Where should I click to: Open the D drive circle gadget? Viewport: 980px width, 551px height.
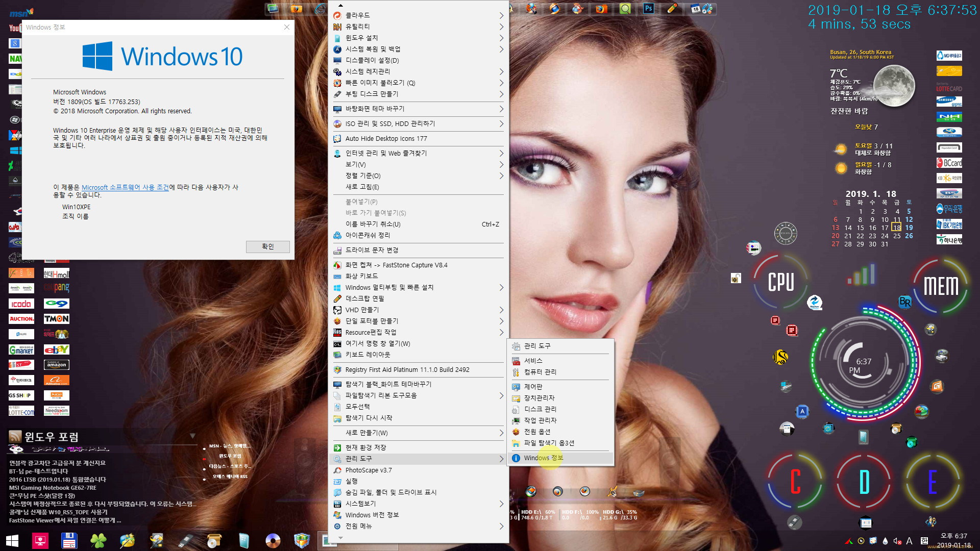click(864, 481)
